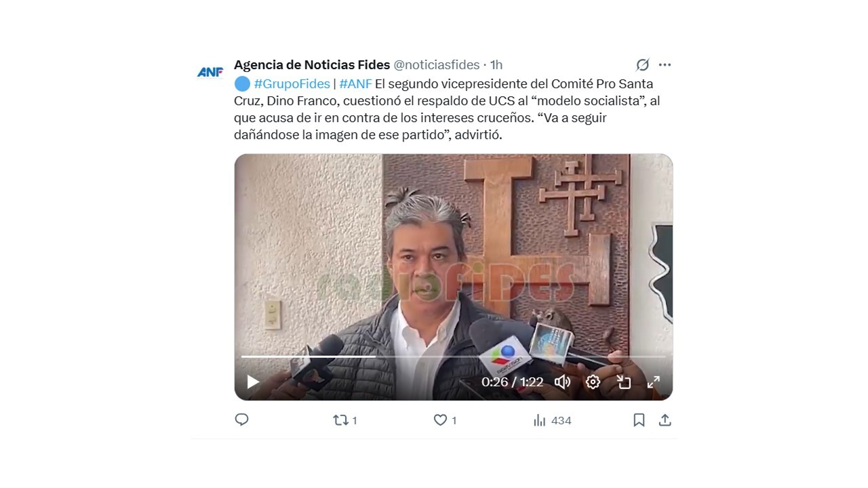The width and height of the screenshot is (868, 488).
Task: Open tweet timestamp 1h
Action: coord(496,65)
